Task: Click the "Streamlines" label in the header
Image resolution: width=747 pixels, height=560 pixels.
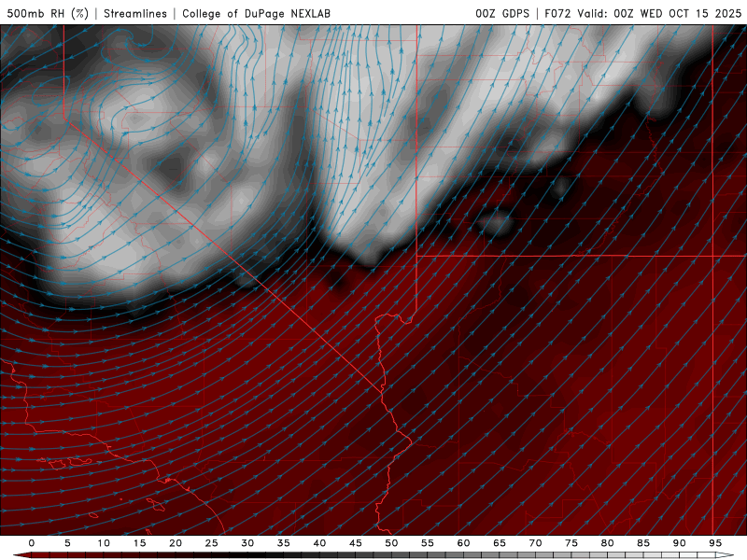Action: click(x=135, y=13)
